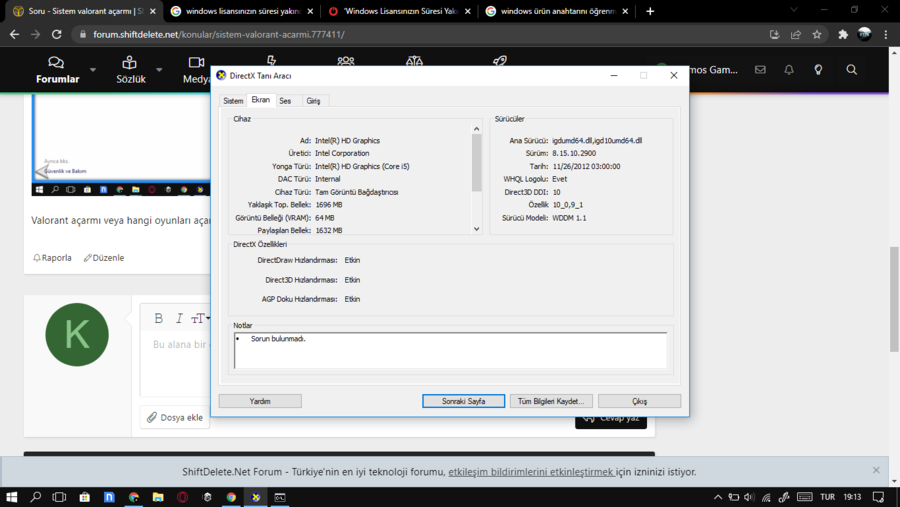Click the Yardım button
The image size is (900, 507).
pyautogui.click(x=260, y=401)
